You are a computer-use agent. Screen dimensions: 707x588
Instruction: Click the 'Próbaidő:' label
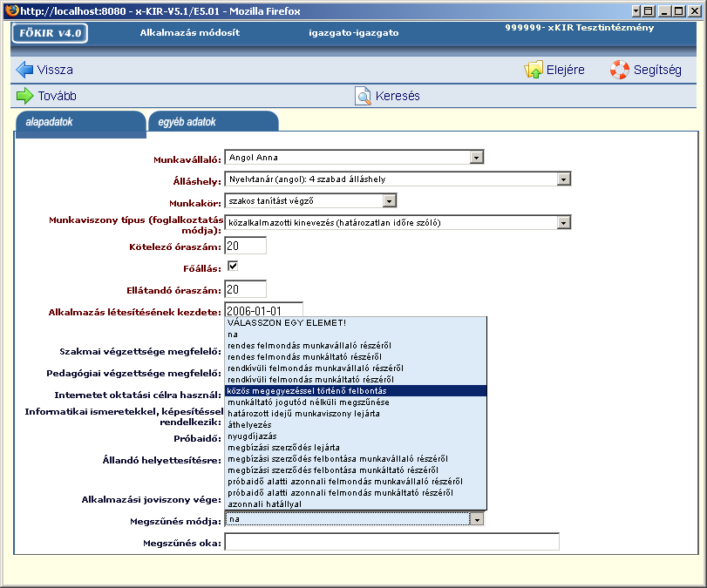(198, 438)
